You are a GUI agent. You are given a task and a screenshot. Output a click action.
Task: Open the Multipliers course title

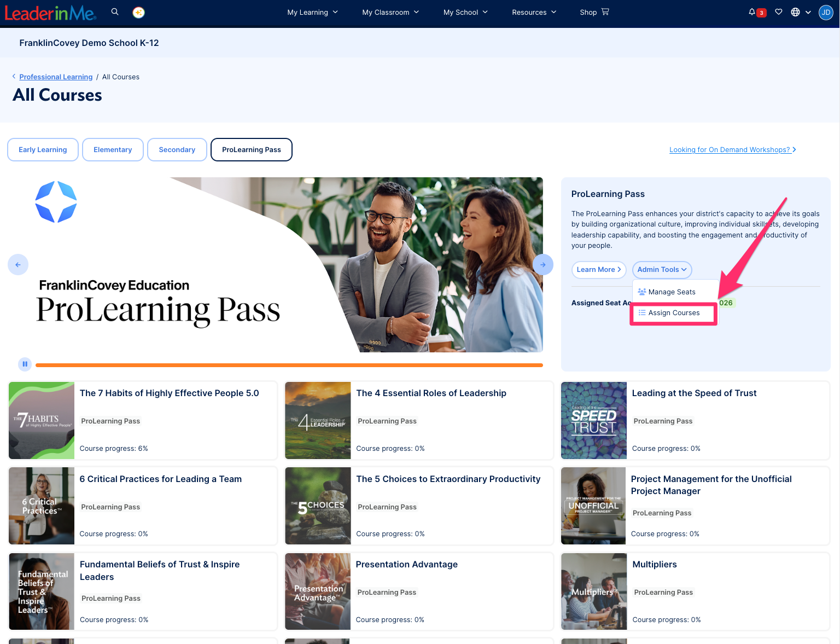(x=655, y=565)
